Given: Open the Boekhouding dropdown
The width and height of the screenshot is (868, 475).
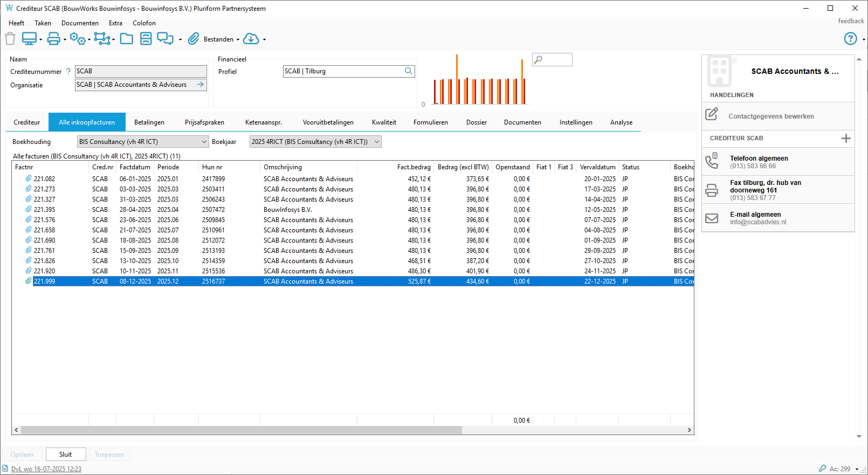Looking at the screenshot, I should (x=204, y=142).
